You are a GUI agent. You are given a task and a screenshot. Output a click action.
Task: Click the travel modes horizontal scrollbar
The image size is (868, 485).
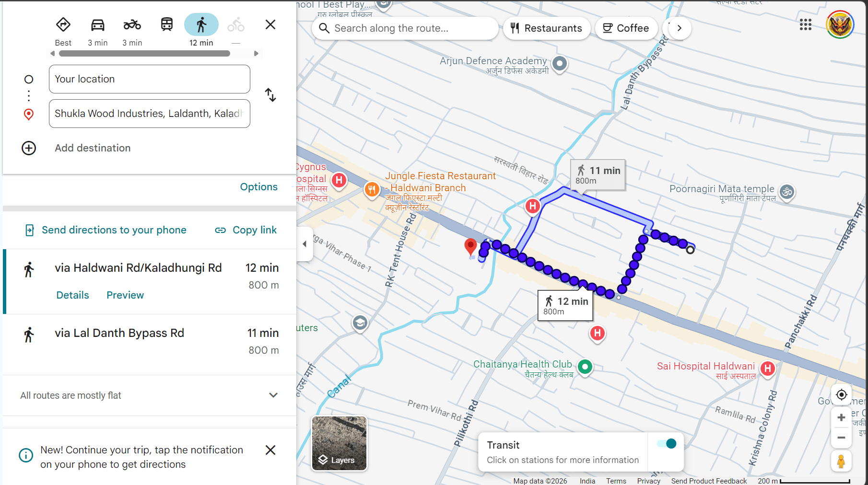point(144,54)
